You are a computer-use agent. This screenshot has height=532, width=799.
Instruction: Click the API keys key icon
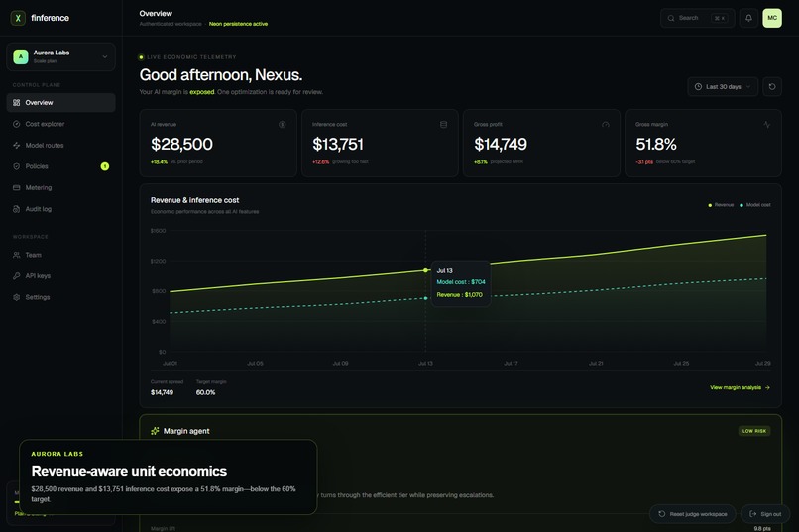(x=16, y=276)
